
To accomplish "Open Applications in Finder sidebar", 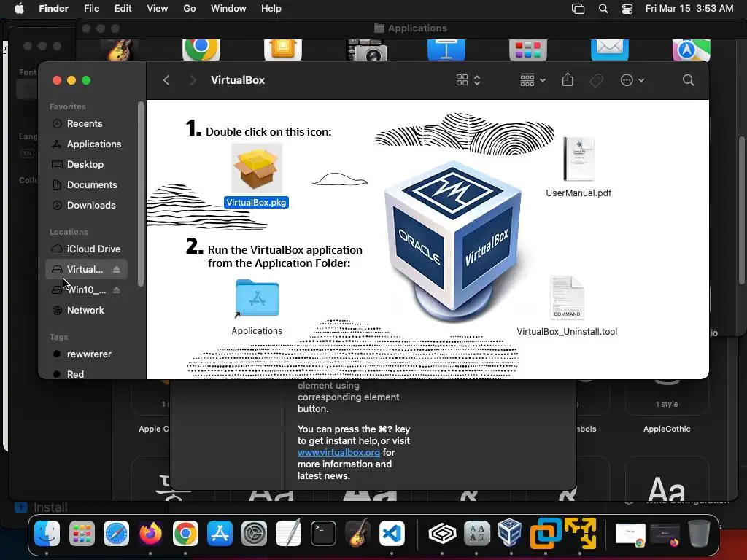I will 86,144.
